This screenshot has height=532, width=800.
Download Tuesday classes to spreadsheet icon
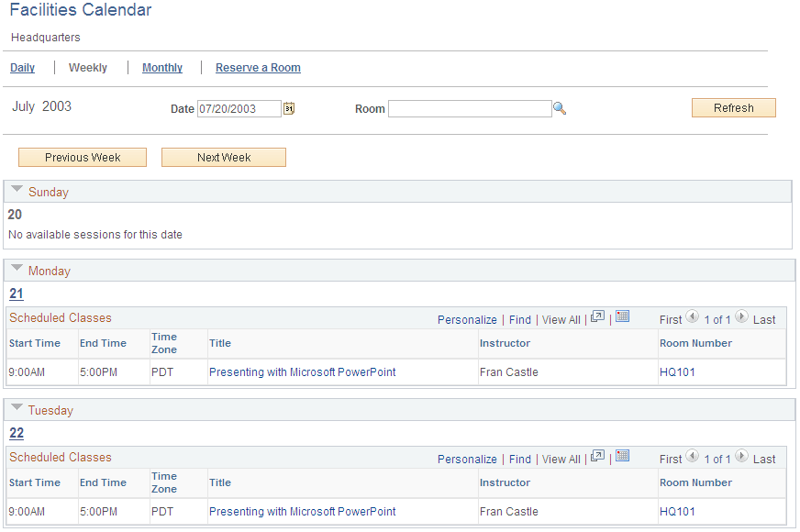pos(622,456)
